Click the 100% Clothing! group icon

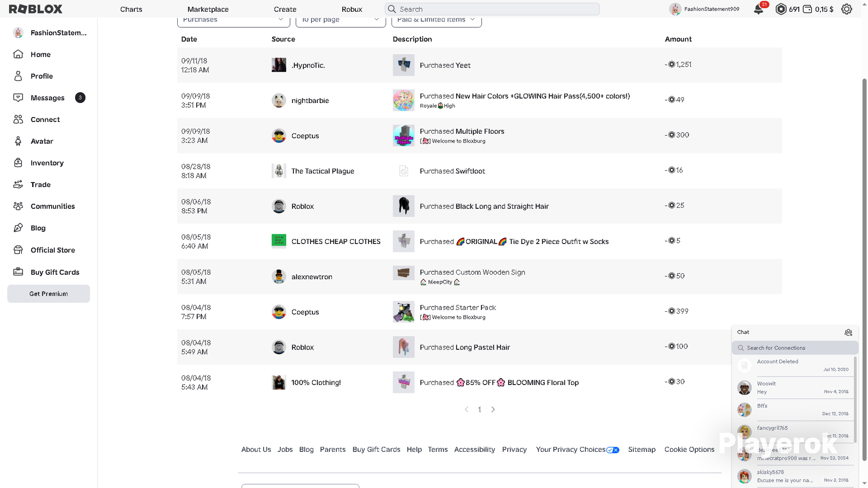tap(279, 382)
